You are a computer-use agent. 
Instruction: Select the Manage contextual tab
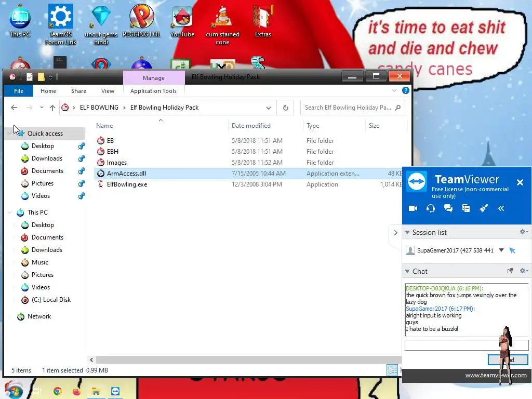tap(154, 78)
